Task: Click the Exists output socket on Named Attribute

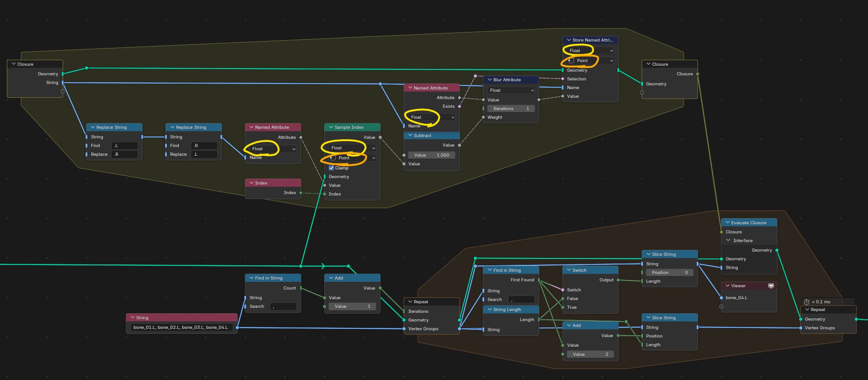Action: (460, 106)
